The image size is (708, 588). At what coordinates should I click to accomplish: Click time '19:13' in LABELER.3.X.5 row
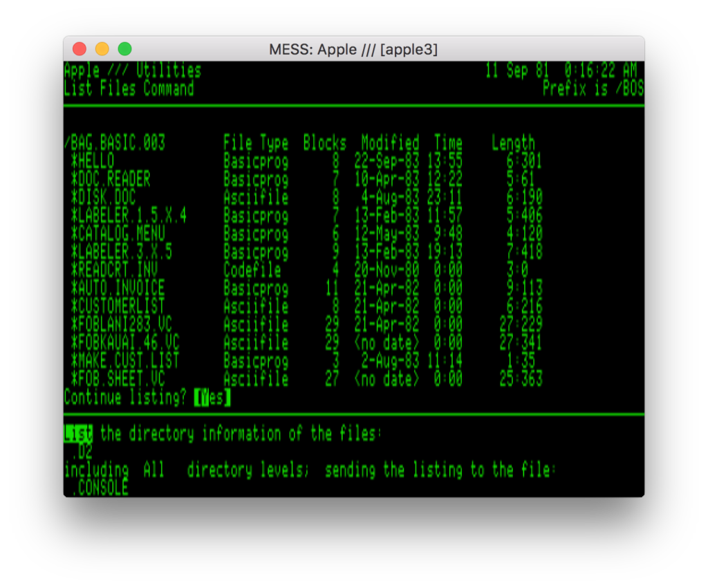[x=445, y=252]
